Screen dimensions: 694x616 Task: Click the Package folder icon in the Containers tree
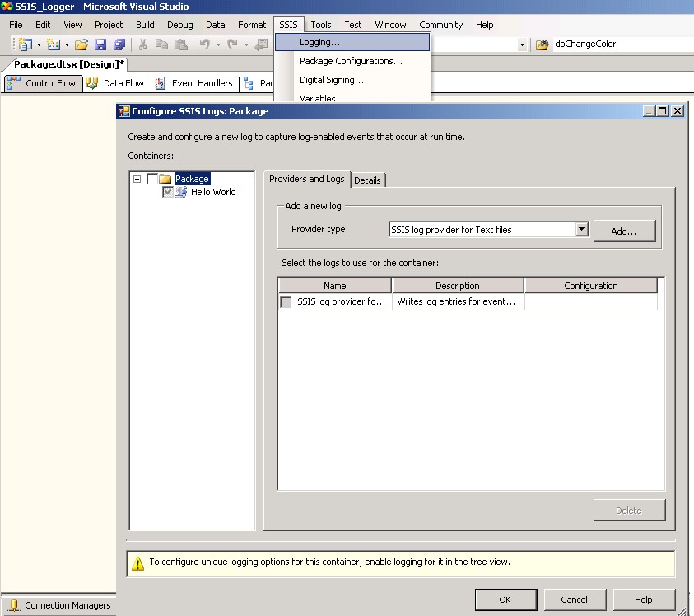pyautogui.click(x=165, y=179)
